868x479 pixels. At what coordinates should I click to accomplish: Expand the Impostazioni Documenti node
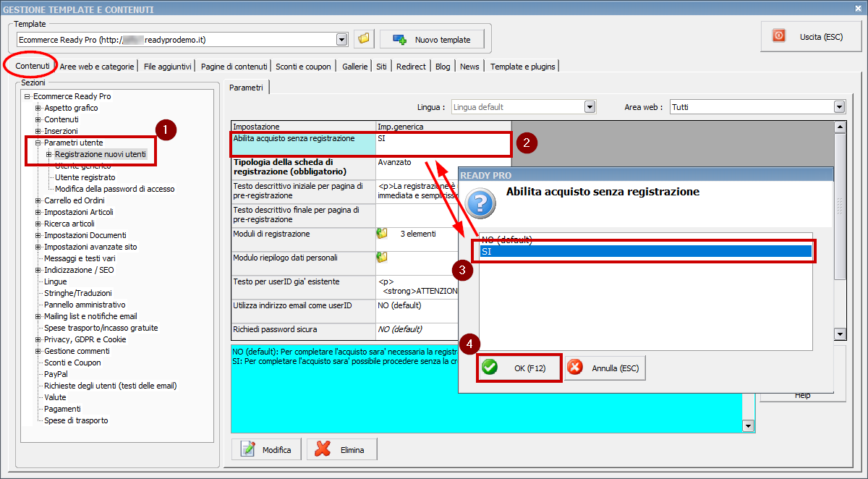(38, 235)
